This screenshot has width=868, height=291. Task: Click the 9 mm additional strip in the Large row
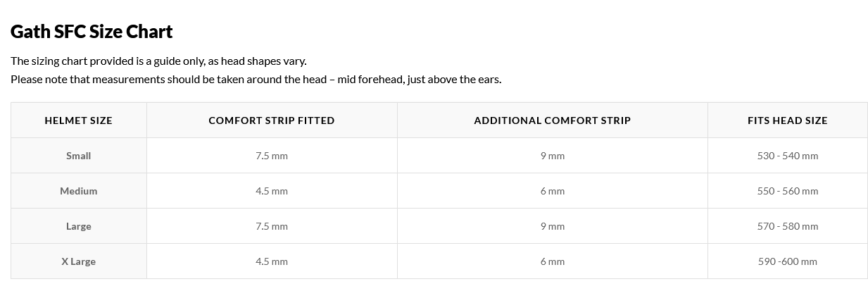click(x=552, y=226)
